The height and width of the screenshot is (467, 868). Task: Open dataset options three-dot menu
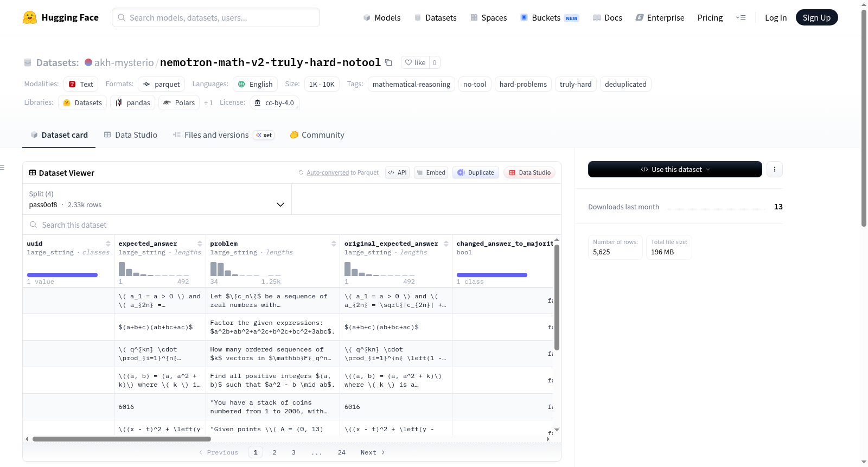pyautogui.click(x=775, y=169)
